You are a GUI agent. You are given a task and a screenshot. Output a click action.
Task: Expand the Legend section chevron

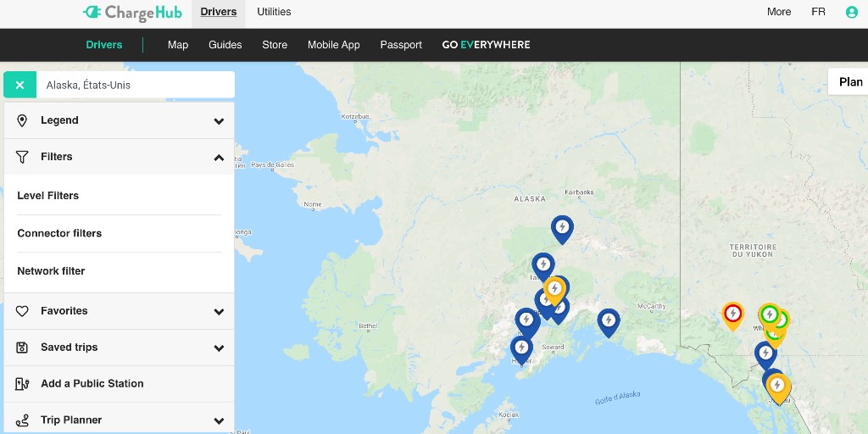pyautogui.click(x=220, y=121)
